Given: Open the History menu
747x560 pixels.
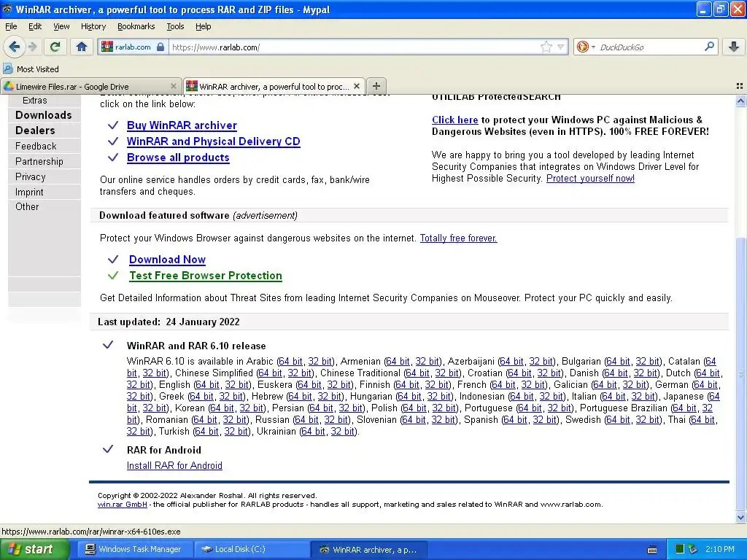Looking at the screenshot, I should [x=93, y=26].
